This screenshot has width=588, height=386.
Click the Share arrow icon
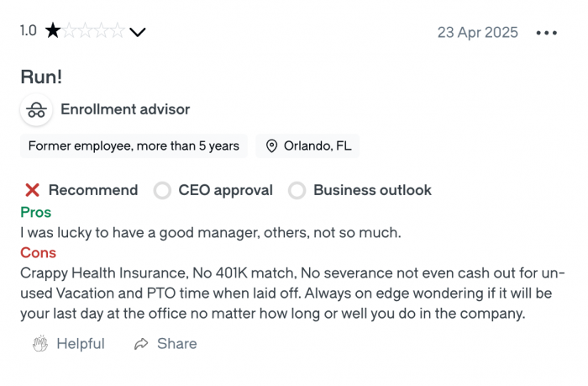[x=141, y=344]
